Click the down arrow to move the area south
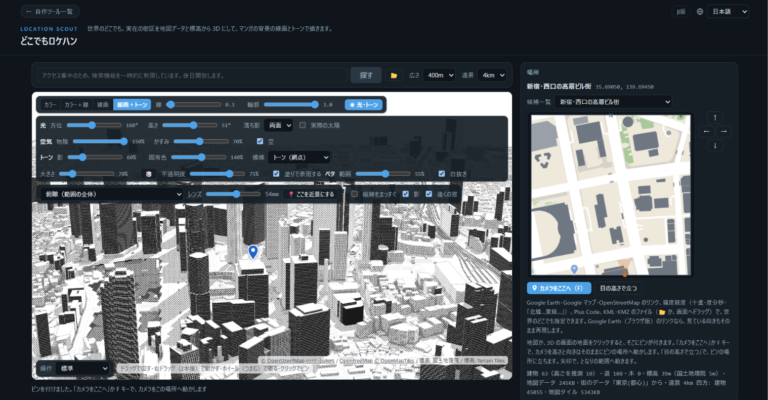 click(x=715, y=145)
